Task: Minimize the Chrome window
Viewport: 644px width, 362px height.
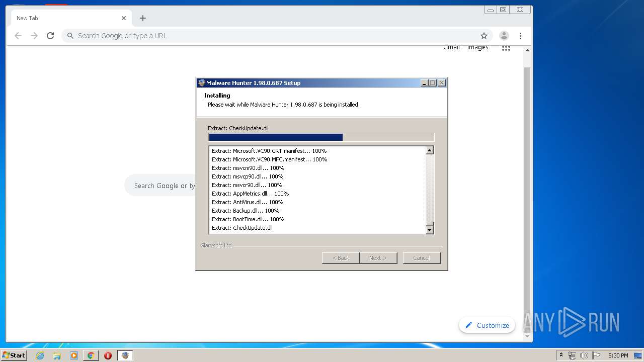Action: click(x=491, y=10)
